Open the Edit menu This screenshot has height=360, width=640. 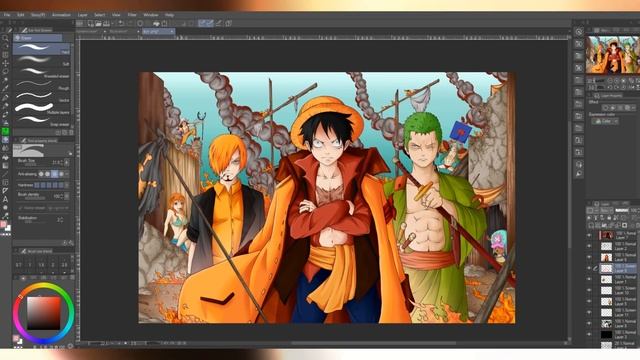pyautogui.click(x=20, y=15)
